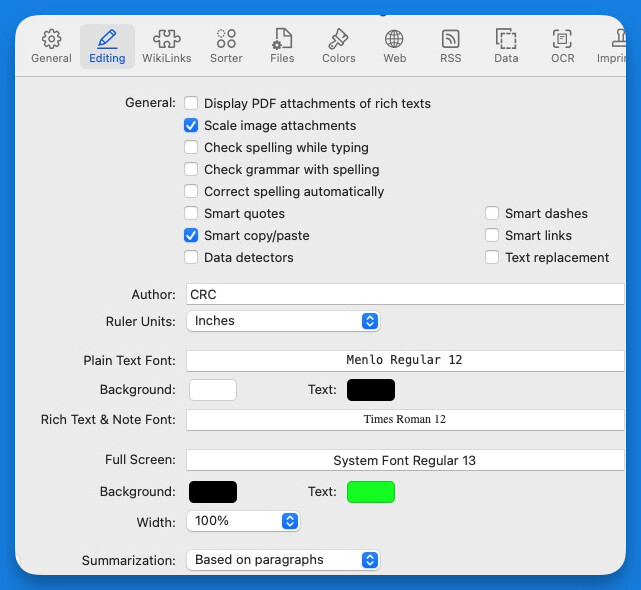Click the Author text field
Viewport: 641px width, 590px height.
tap(404, 294)
